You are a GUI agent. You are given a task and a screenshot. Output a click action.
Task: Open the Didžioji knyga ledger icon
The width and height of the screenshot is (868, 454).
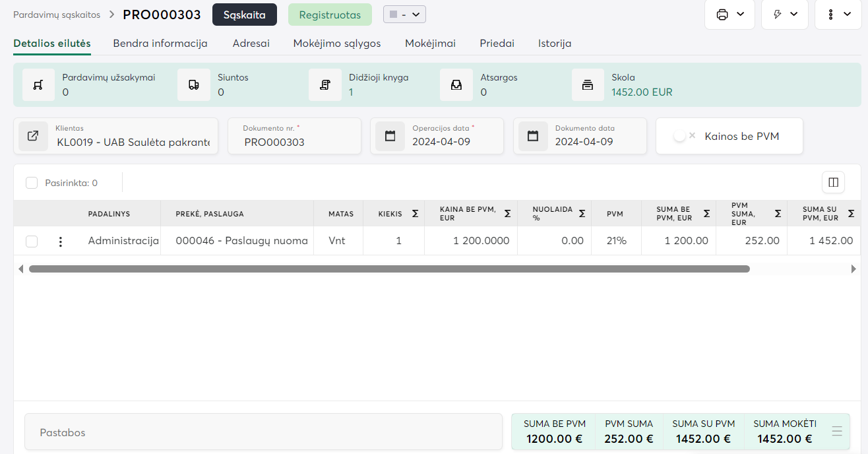coord(325,85)
